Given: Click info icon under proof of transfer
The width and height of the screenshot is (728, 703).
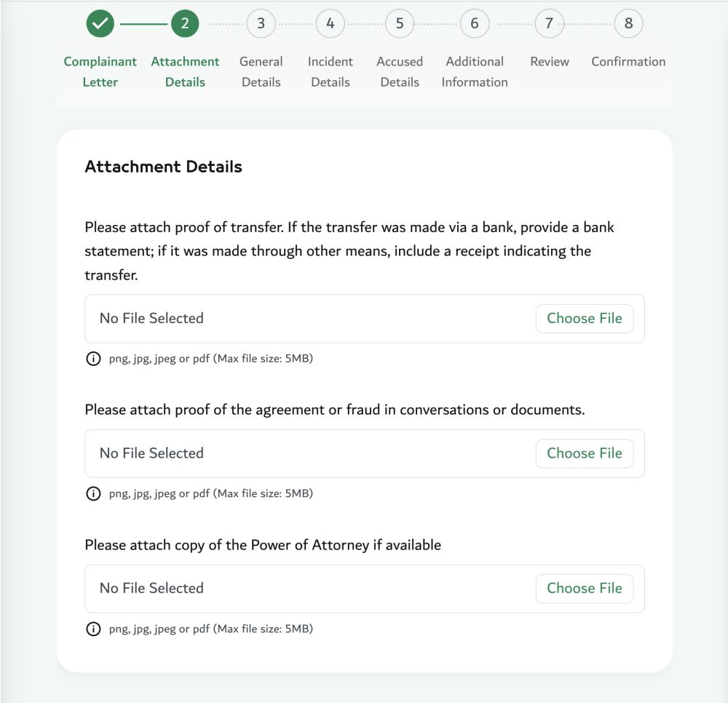Looking at the screenshot, I should (93, 359).
